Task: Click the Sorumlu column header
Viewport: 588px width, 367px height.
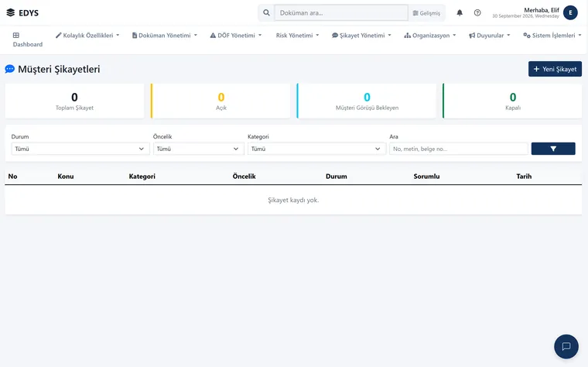Action: coord(426,177)
